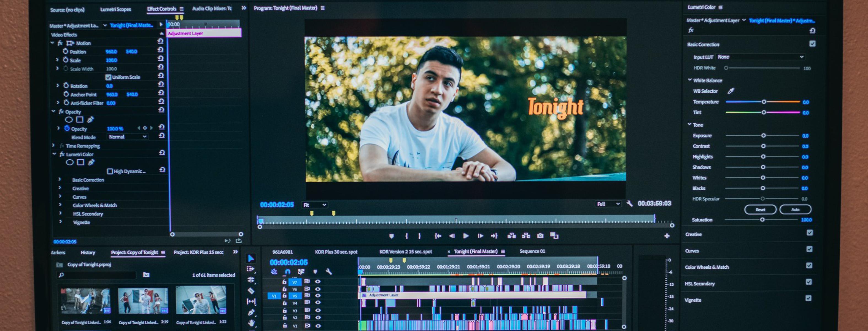Click Mark In button

click(407, 236)
